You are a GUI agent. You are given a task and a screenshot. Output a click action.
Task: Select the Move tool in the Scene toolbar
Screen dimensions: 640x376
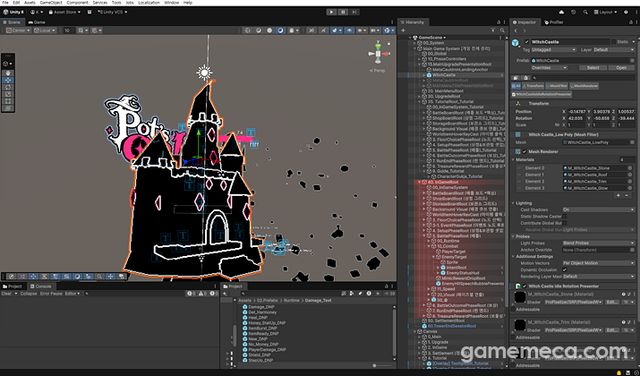[x=8, y=80]
